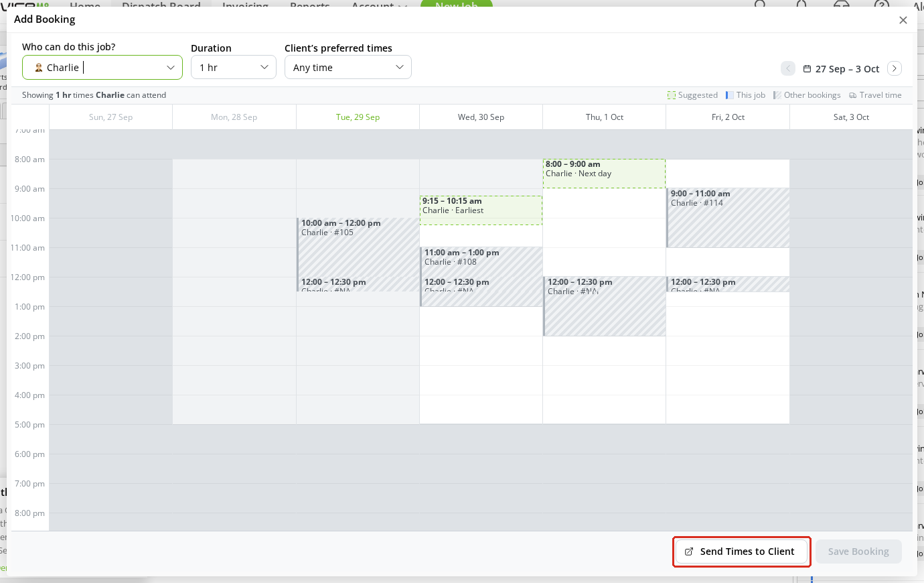Click the Mon, 28 Sep column header
Image resolution: width=924 pixels, height=583 pixels.
(x=234, y=117)
